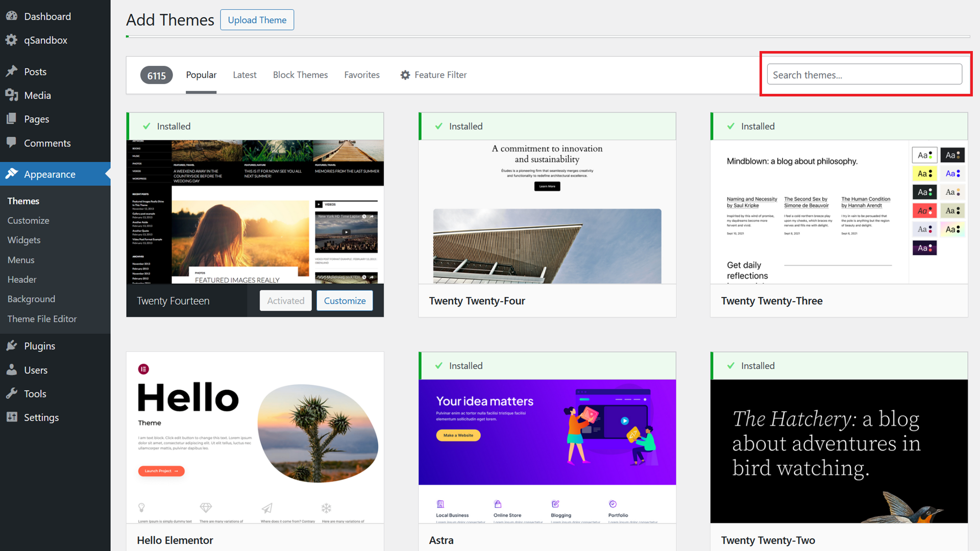
Task: Open the Astra theme preview
Action: (x=547, y=451)
